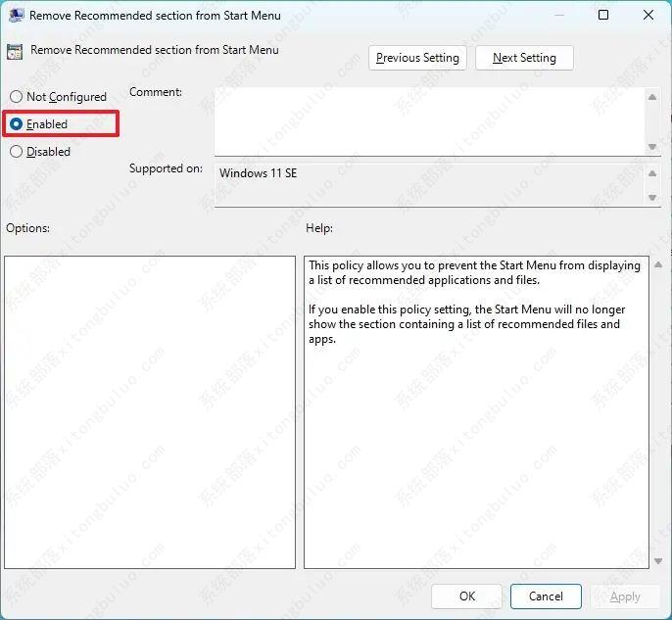Choose the Enabled radio button

16,124
